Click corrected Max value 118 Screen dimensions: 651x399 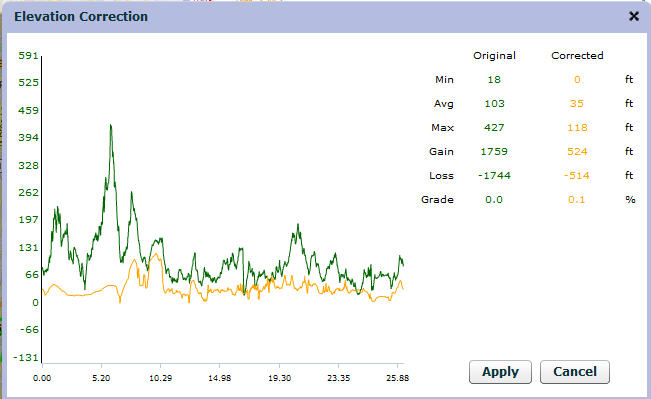[x=577, y=127]
